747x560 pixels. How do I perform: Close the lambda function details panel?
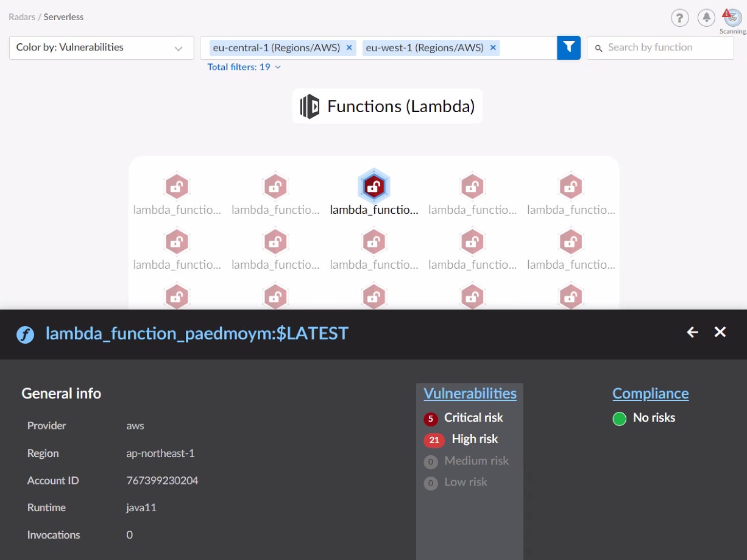tap(720, 332)
